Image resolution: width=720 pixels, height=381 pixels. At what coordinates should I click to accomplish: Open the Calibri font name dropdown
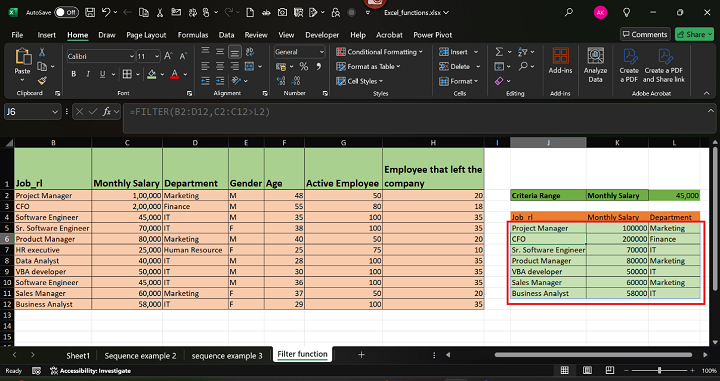131,56
